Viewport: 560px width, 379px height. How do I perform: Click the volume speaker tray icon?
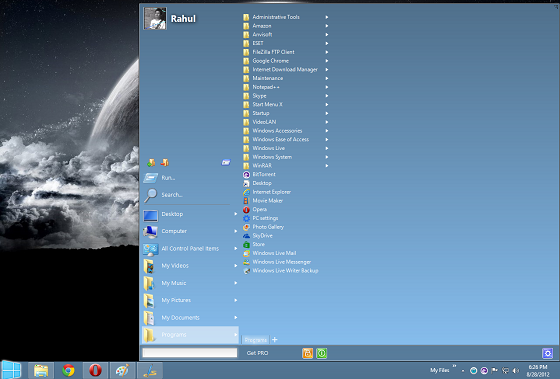point(516,370)
